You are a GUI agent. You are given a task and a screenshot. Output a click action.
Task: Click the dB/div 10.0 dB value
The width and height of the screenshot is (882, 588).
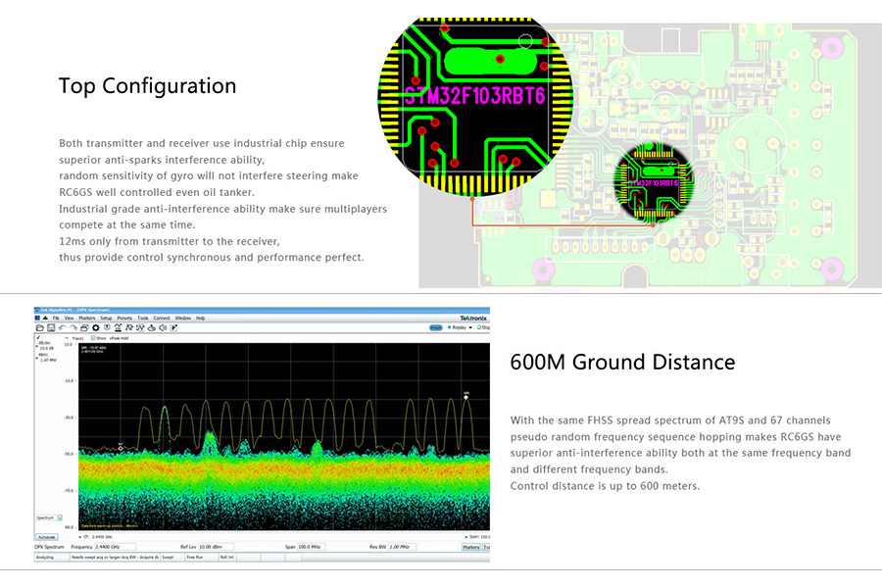click(x=46, y=348)
